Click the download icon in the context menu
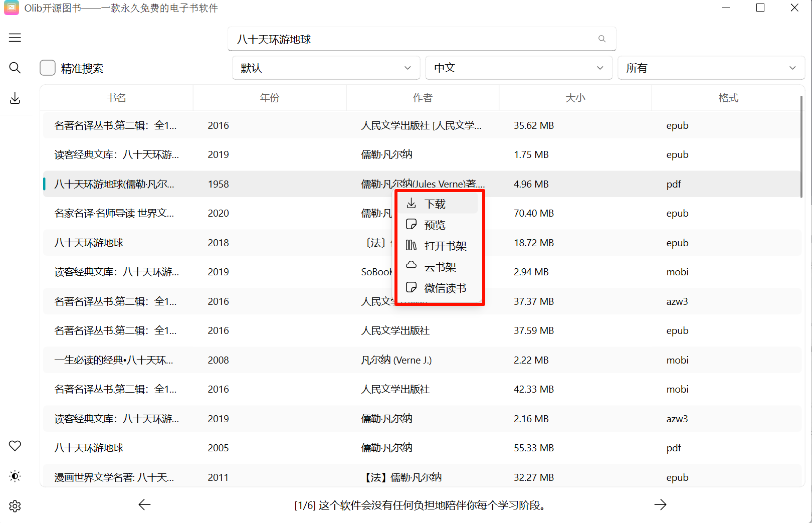 point(412,203)
